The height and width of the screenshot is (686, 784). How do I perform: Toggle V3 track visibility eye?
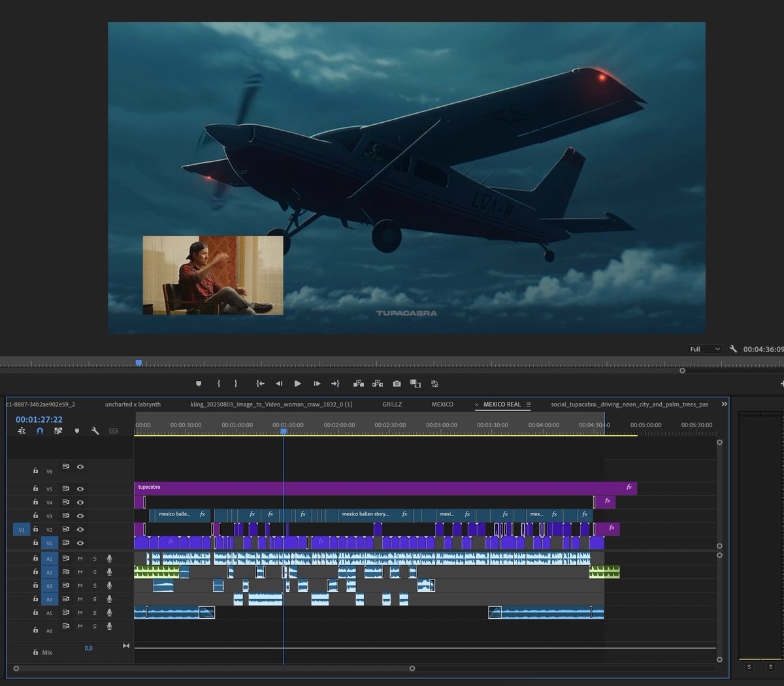(x=80, y=516)
